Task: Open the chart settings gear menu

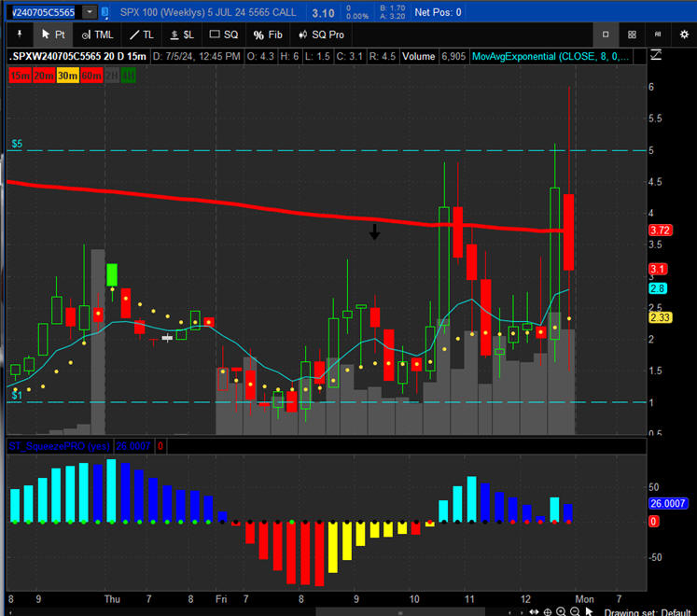Action: click(684, 35)
